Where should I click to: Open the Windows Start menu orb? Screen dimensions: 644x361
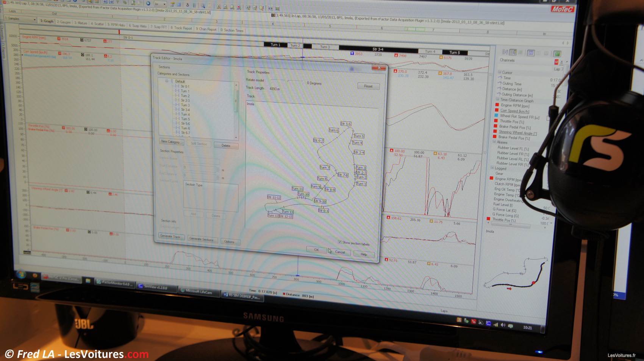[21, 273]
